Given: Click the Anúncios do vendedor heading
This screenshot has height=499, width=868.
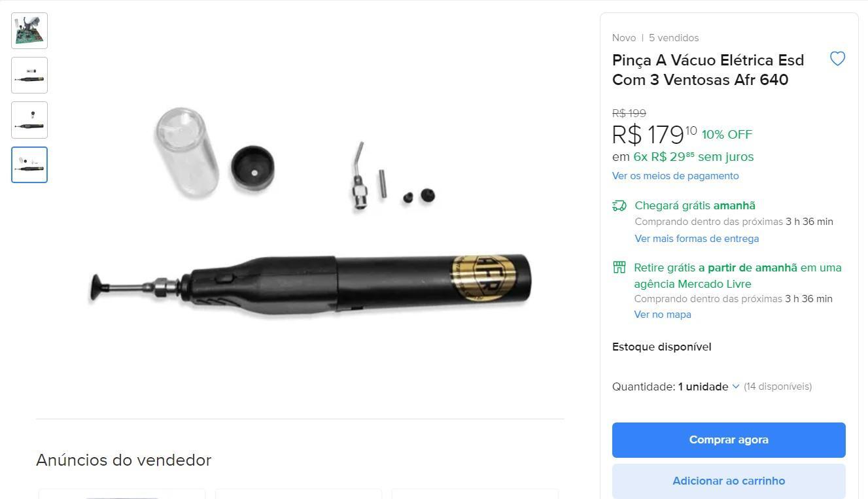Looking at the screenshot, I should click(124, 460).
